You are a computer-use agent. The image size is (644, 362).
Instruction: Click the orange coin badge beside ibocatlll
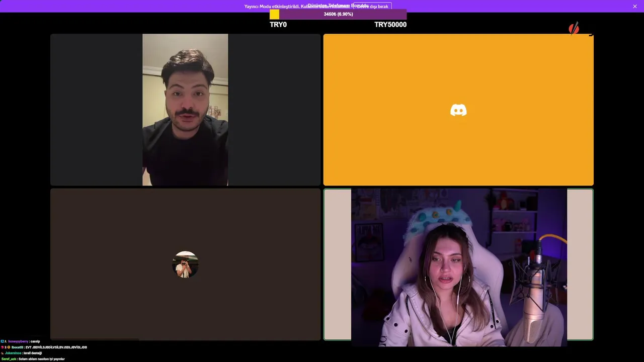9,347
